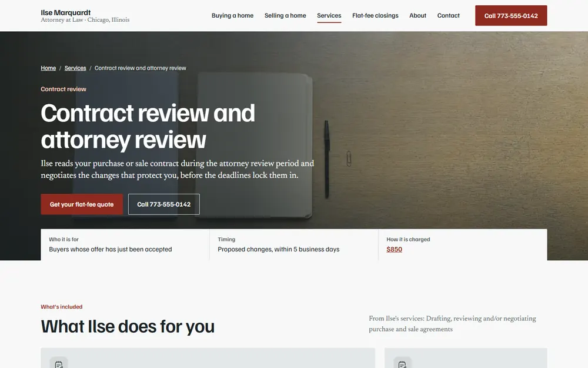Select the Services navigation item
Screen dimensions: 588x368
(329, 15)
